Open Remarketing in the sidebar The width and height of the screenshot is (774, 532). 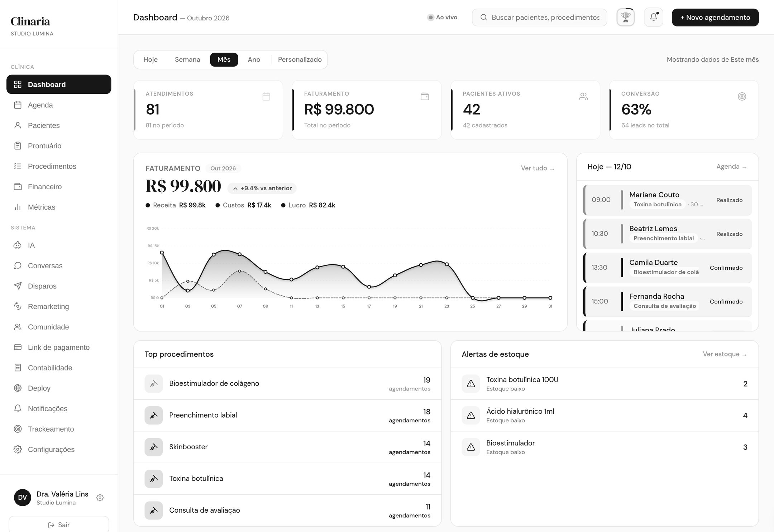(59, 307)
